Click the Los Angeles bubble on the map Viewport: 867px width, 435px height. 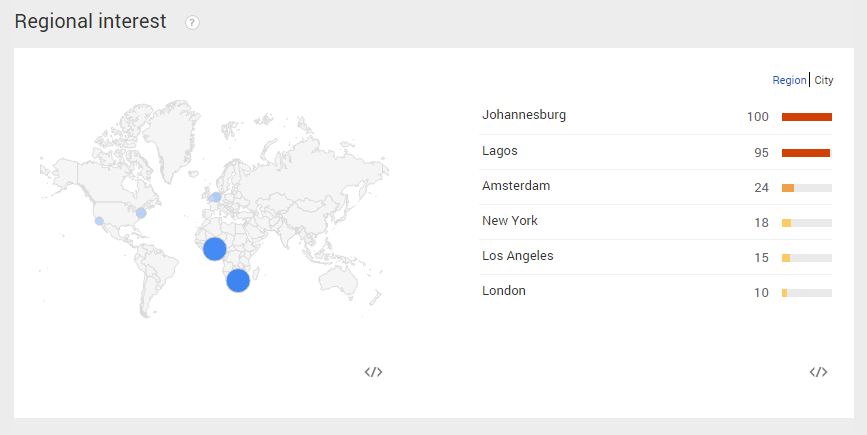point(99,221)
